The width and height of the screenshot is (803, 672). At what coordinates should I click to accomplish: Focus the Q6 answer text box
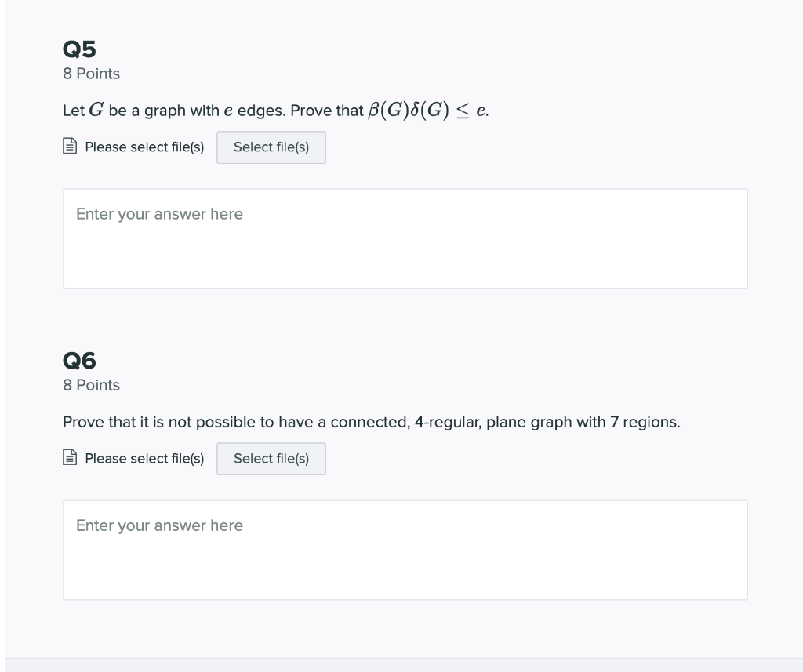point(405,550)
